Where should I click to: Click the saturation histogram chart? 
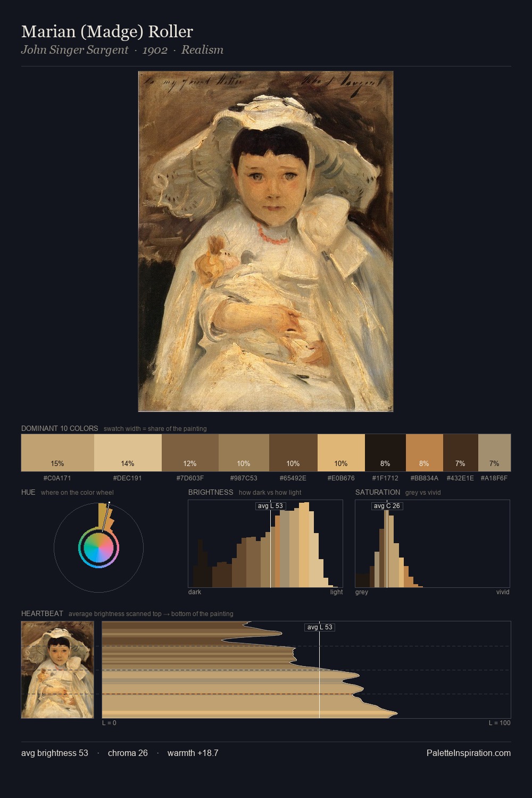[x=433, y=544]
